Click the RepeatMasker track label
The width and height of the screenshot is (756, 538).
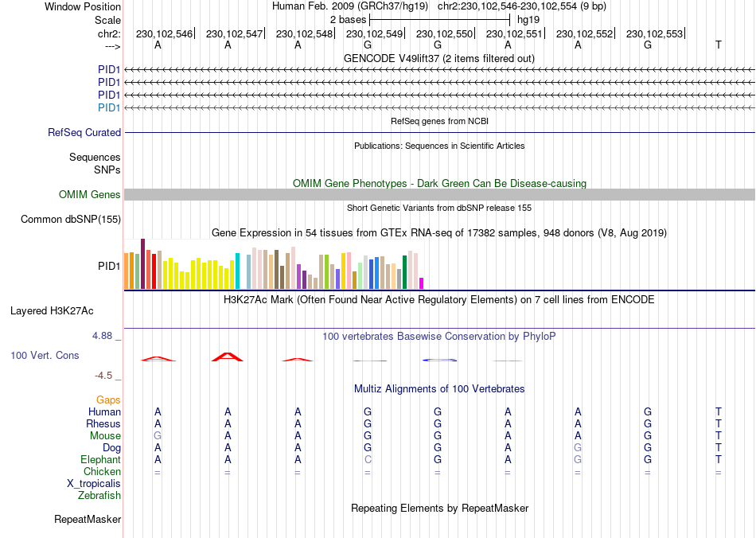88,519
